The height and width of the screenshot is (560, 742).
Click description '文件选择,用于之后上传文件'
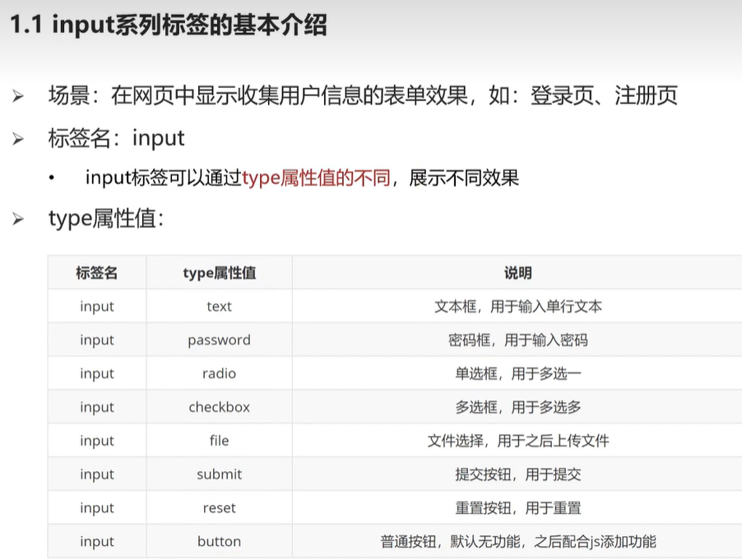coord(518,441)
